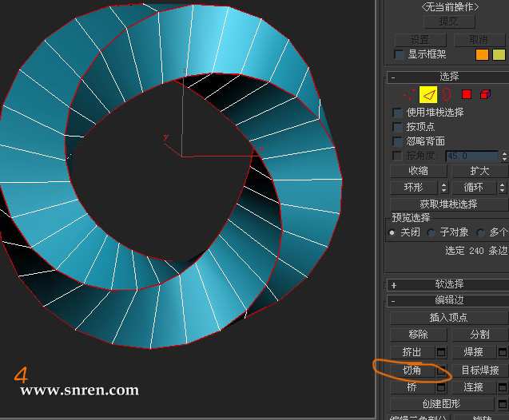Enable the 显示框架 (Show Cage) checkbox
This screenshot has height=420, width=509.
(x=399, y=54)
